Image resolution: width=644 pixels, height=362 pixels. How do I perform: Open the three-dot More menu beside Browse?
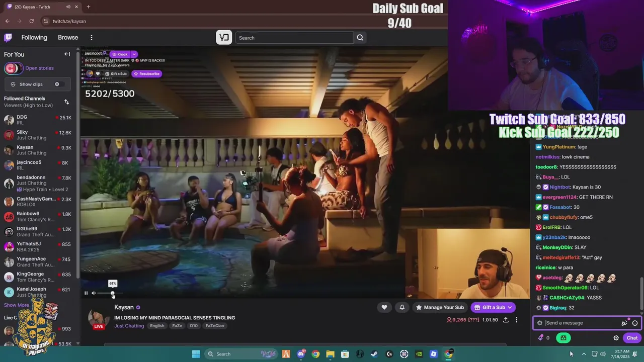91,38
